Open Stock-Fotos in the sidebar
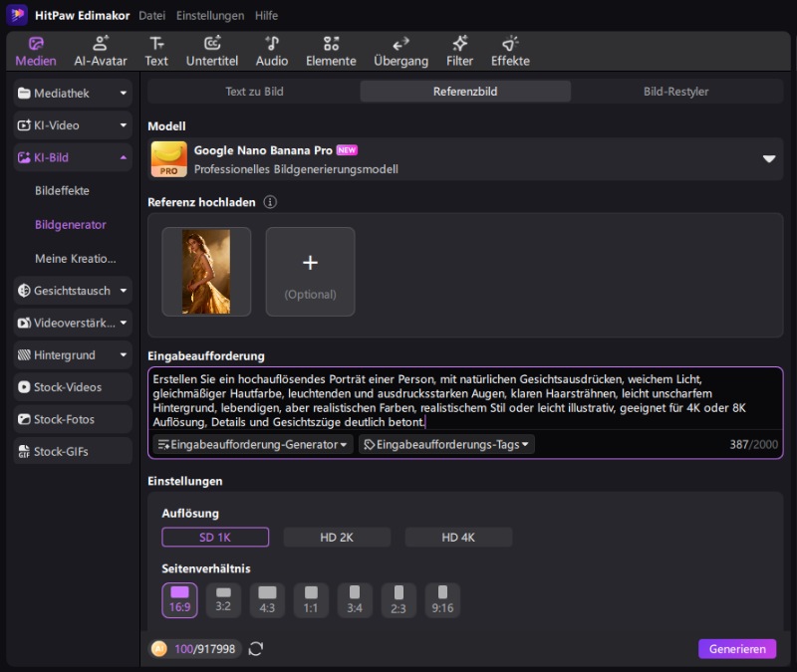797x672 pixels. pos(73,419)
